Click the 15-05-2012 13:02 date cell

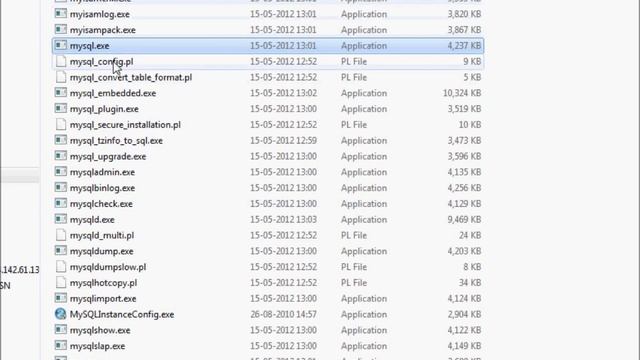[x=283, y=93]
